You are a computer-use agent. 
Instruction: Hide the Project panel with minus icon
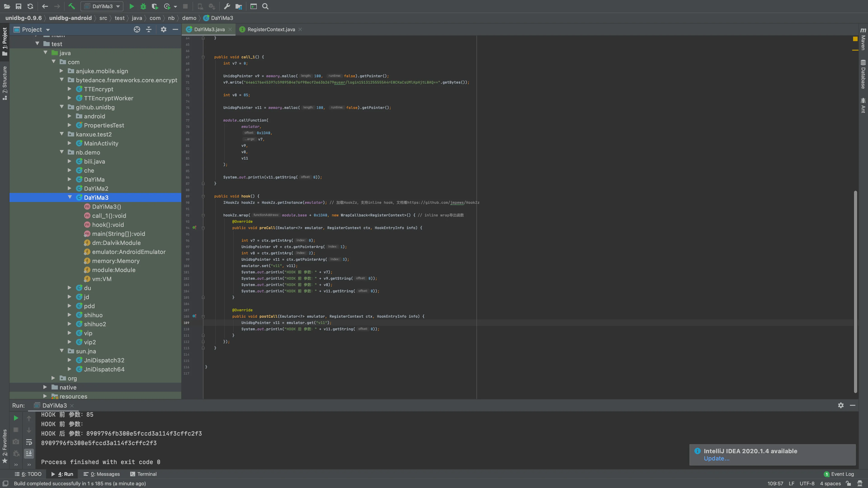[175, 30]
